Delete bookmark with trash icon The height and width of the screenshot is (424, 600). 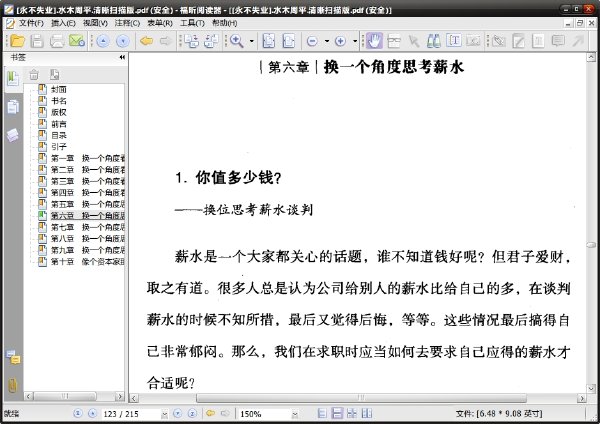pos(34,74)
